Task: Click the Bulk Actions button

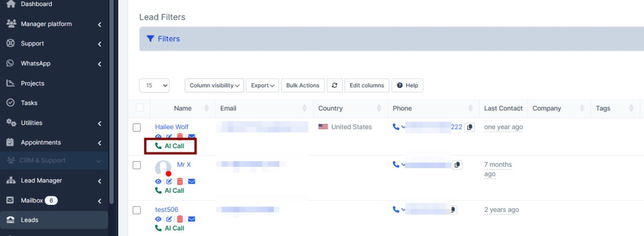Action: click(303, 85)
